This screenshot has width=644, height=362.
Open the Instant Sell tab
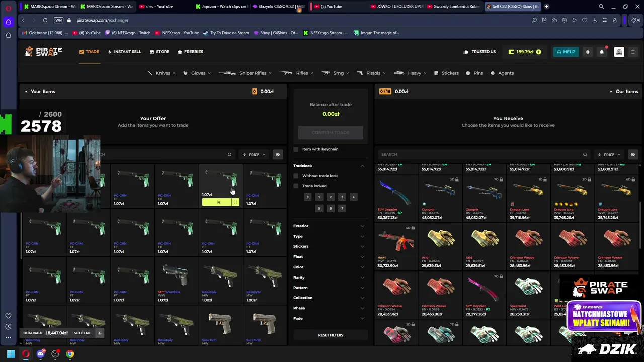click(x=124, y=52)
